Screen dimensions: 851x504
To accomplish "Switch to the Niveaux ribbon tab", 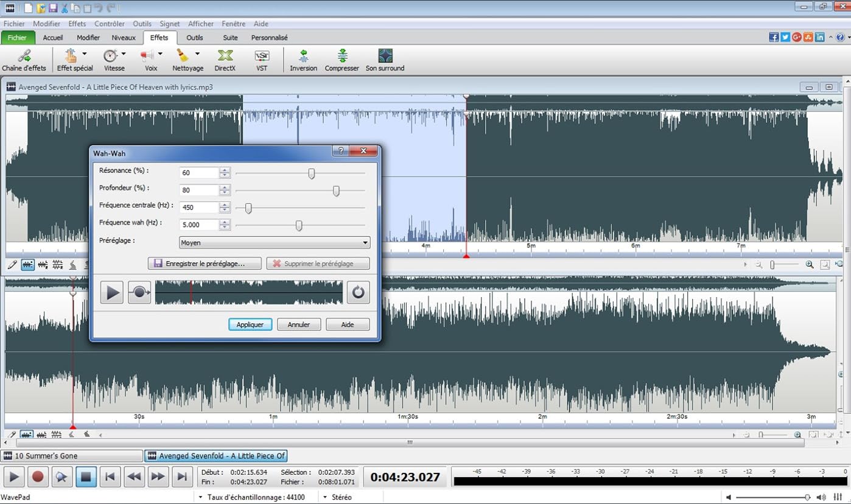I will 124,38.
